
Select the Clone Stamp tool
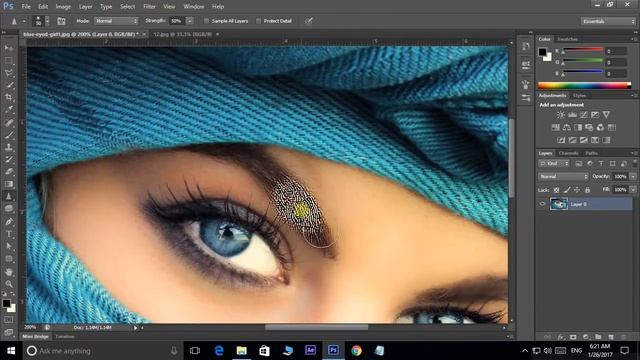tap(9, 147)
